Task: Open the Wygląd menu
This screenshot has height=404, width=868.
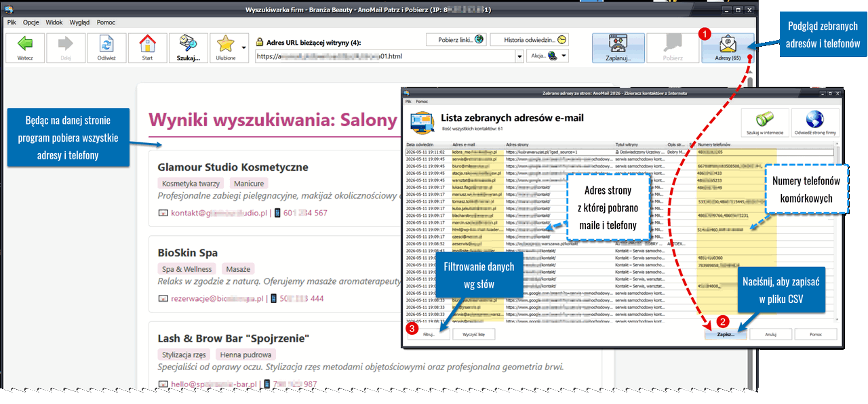Action: click(79, 22)
